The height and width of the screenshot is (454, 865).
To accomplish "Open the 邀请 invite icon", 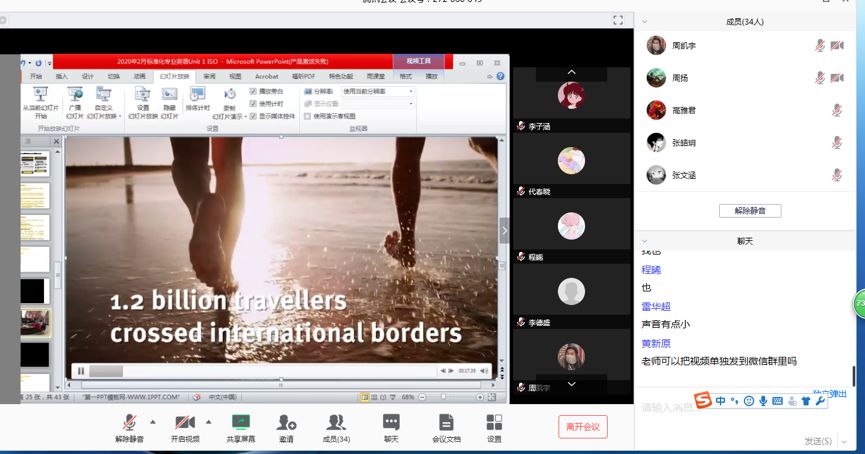I will pyautogui.click(x=286, y=422).
